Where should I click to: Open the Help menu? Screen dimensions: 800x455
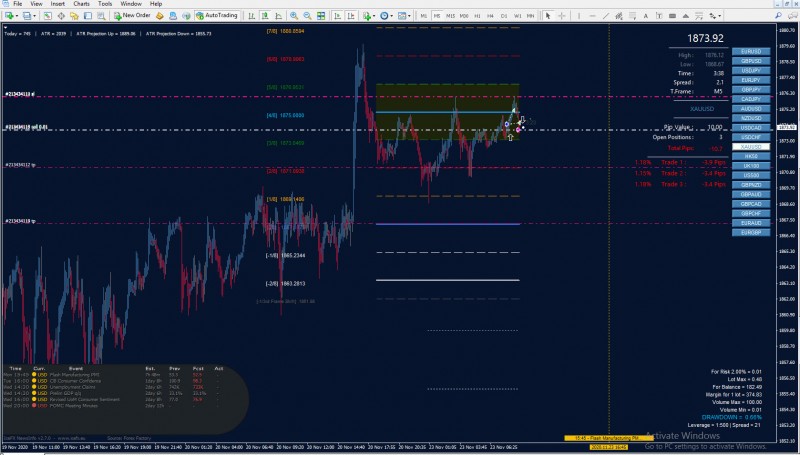pyautogui.click(x=156, y=4)
